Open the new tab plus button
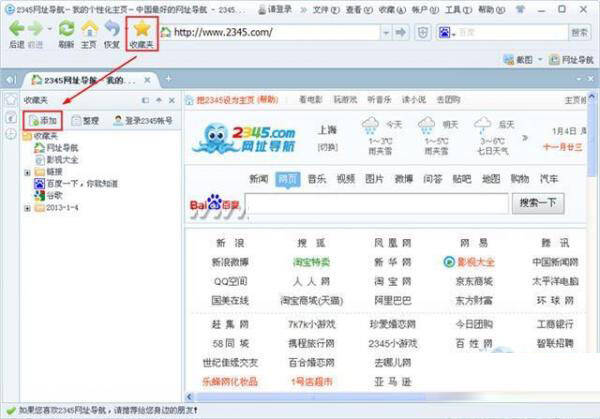This screenshot has height=419, width=600. [168, 79]
